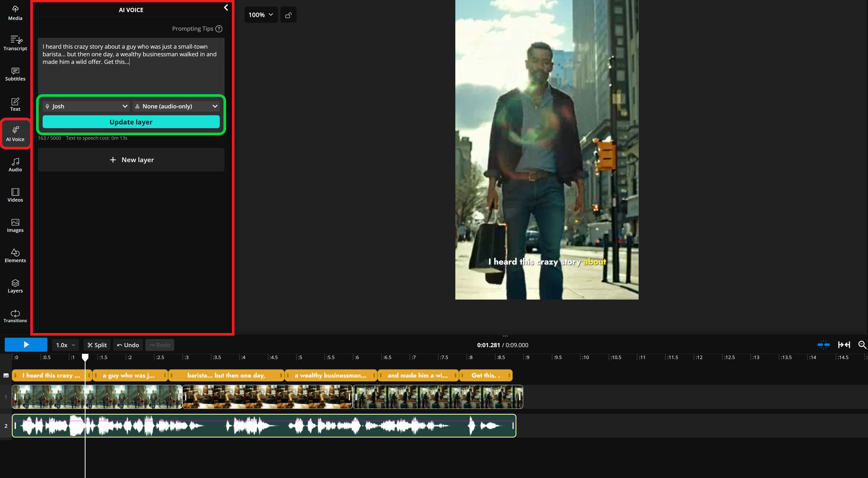Open the Layers panel
Image resolution: width=868 pixels, height=478 pixels.
(x=15, y=285)
